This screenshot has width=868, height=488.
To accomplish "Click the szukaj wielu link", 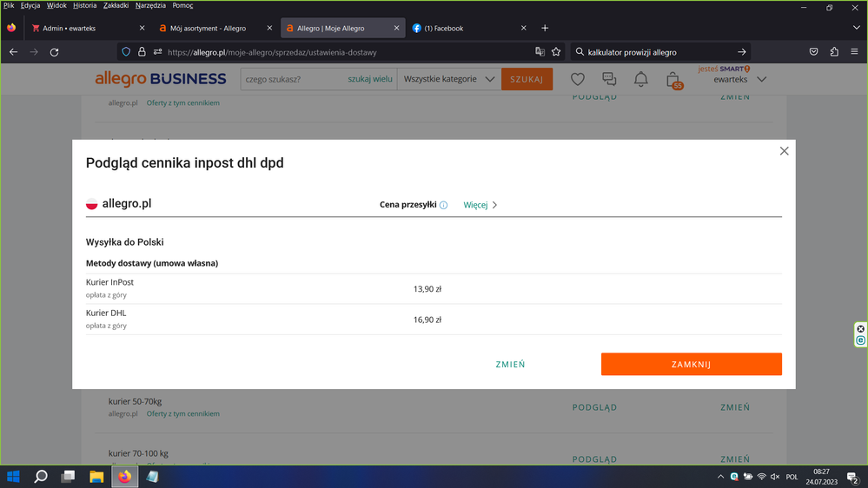I will [x=370, y=79].
